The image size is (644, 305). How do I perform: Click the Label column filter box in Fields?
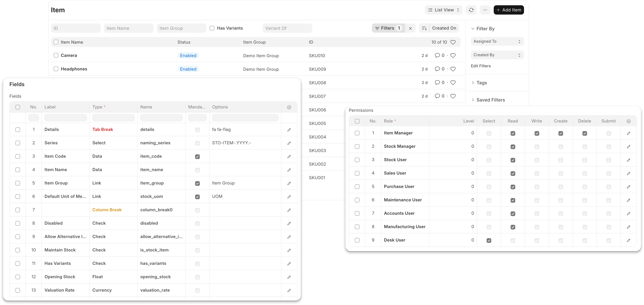coord(66,118)
